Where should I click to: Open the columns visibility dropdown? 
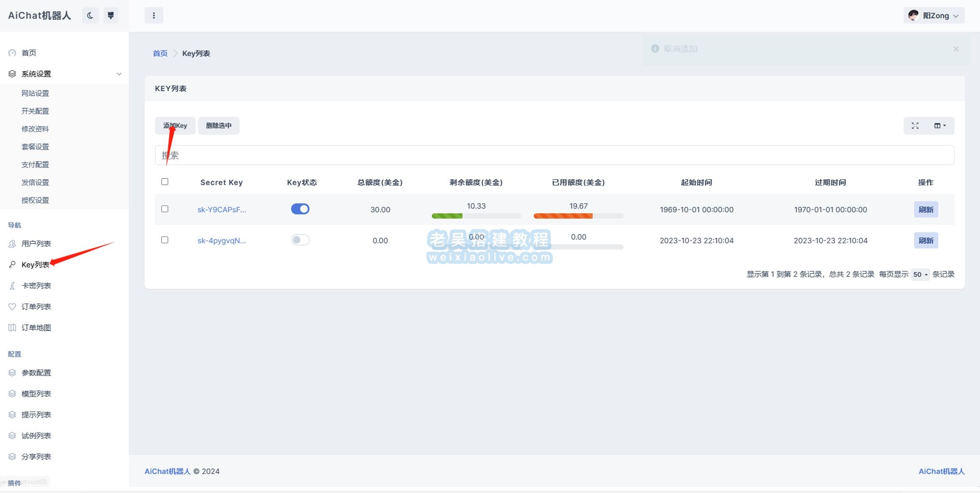coord(940,126)
